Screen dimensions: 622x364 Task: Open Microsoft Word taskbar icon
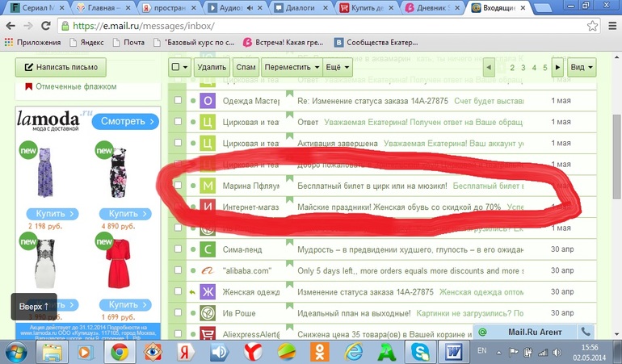(x=454, y=352)
